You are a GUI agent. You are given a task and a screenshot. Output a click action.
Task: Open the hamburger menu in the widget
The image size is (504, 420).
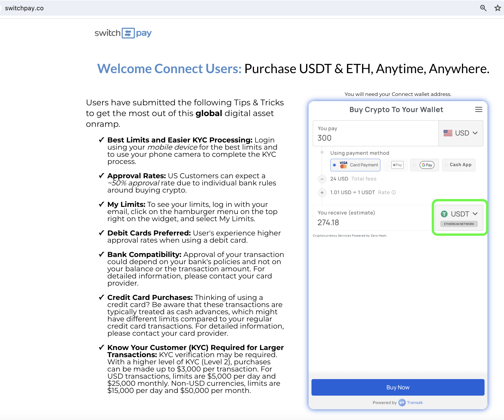click(479, 109)
